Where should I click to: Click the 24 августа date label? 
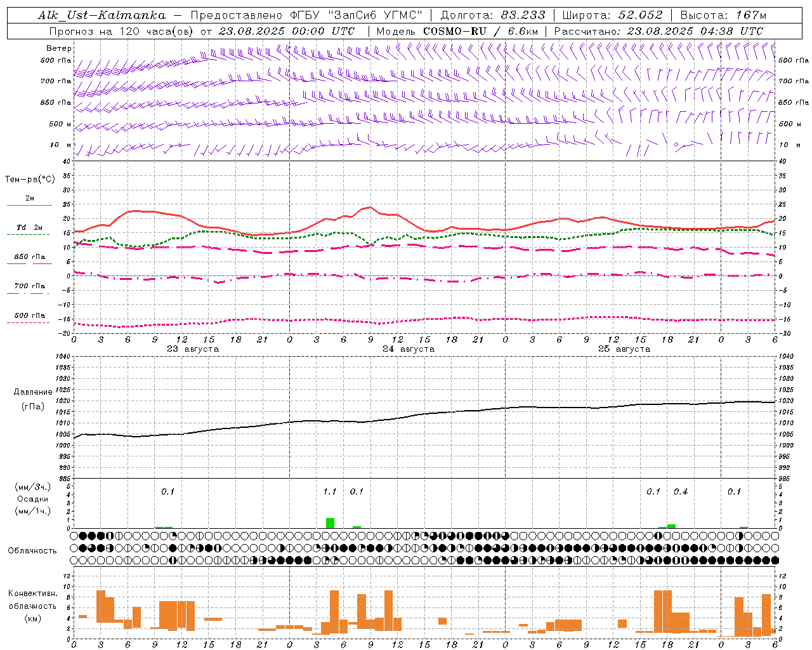tap(409, 349)
